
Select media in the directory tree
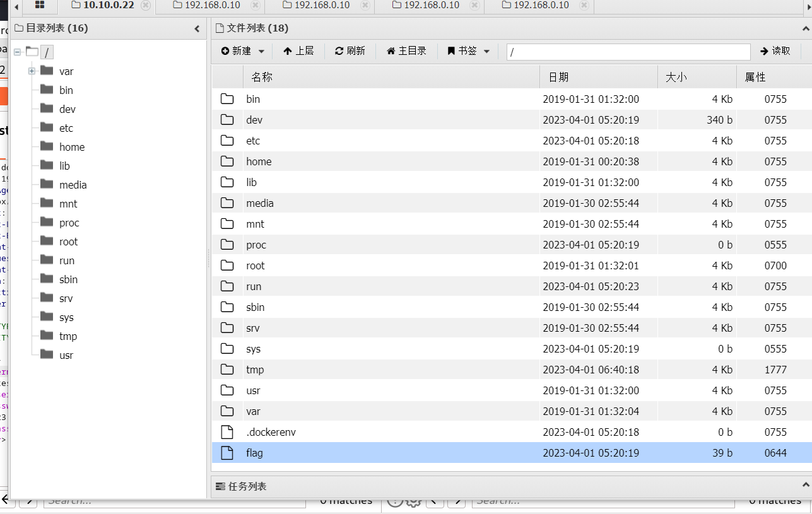pyautogui.click(x=73, y=185)
